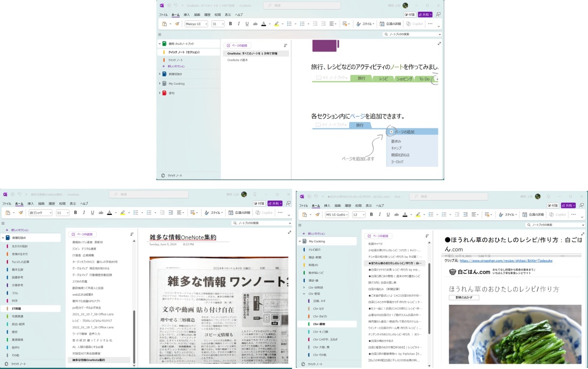Open more ribbon commands in the top window

point(430,24)
